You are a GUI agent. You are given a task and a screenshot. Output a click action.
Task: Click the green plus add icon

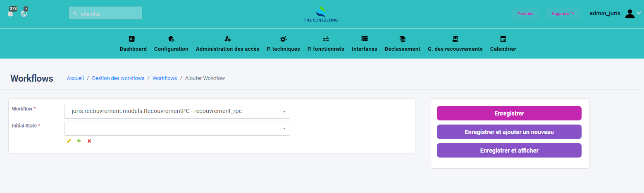tap(79, 141)
